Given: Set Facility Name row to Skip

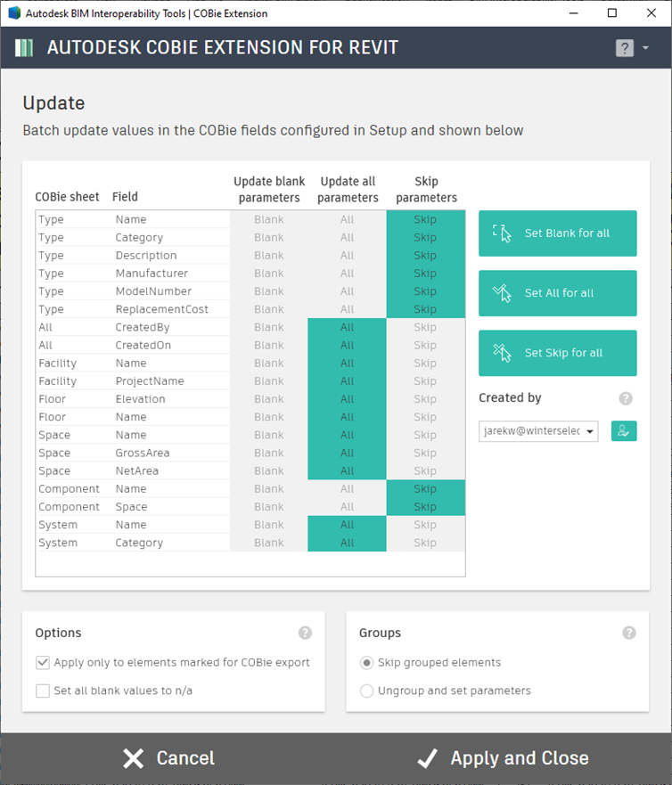Looking at the screenshot, I should 425,364.
